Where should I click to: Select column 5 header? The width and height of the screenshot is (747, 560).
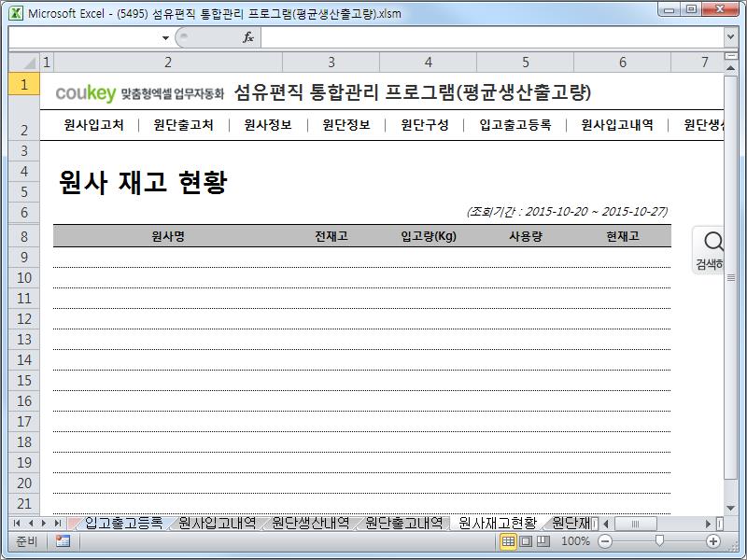pyautogui.click(x=526, y=62)
